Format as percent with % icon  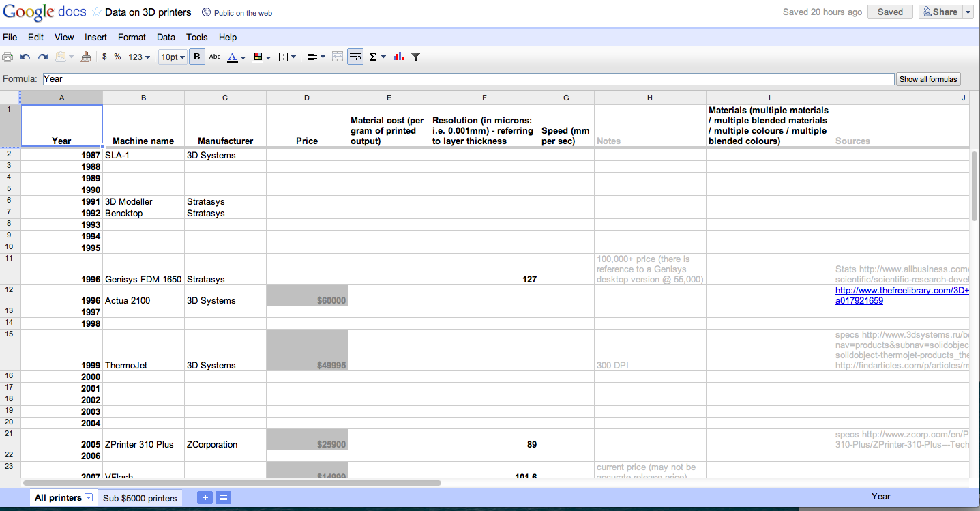click(x=117, y=57)
